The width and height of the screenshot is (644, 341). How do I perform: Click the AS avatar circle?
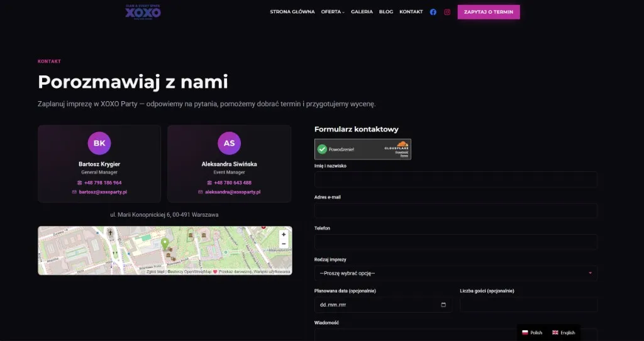(x=229, y=143)
